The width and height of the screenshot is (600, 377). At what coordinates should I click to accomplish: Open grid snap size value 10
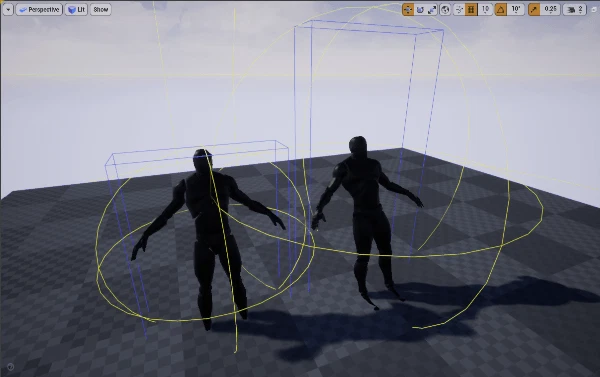485,10
